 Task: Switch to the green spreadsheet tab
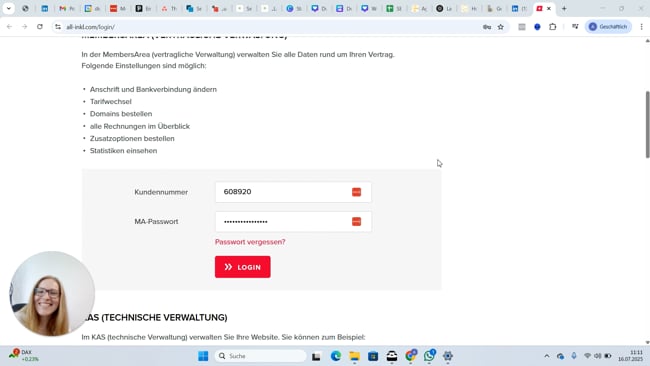click(x=394, y=8)
